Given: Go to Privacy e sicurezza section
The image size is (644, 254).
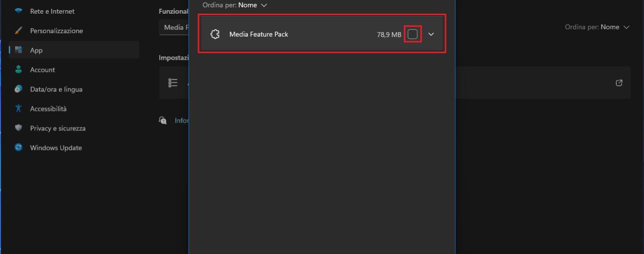Looking at the screenshot, I should pyautogui.click(x=58, y=128).
